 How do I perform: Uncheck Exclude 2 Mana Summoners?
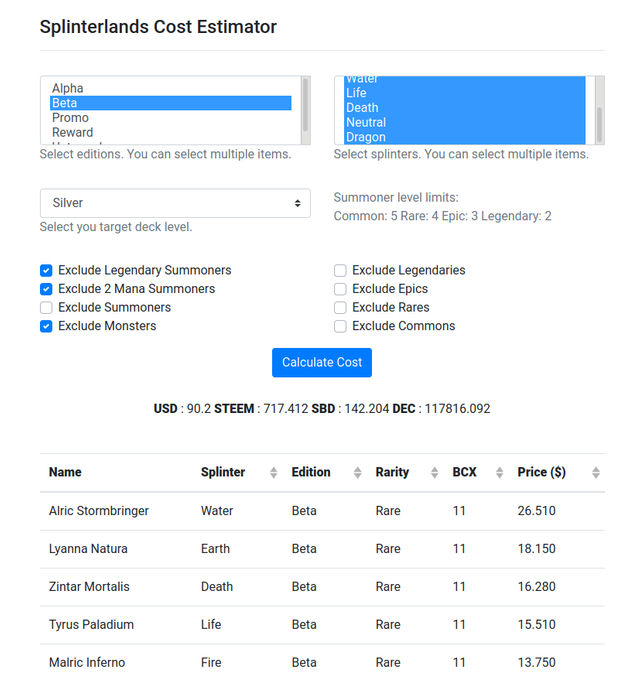pyautogui.click(x=46, y=289)
